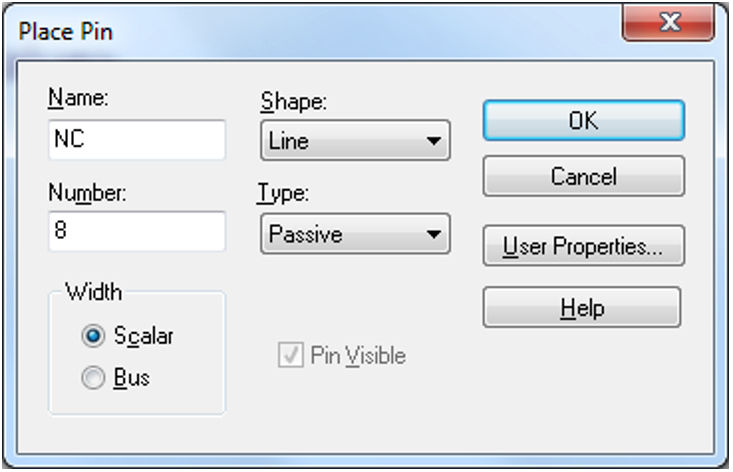Select the Scalar width radio button
Viewport: 733px width, 472px height.
[x=94, y=337]
